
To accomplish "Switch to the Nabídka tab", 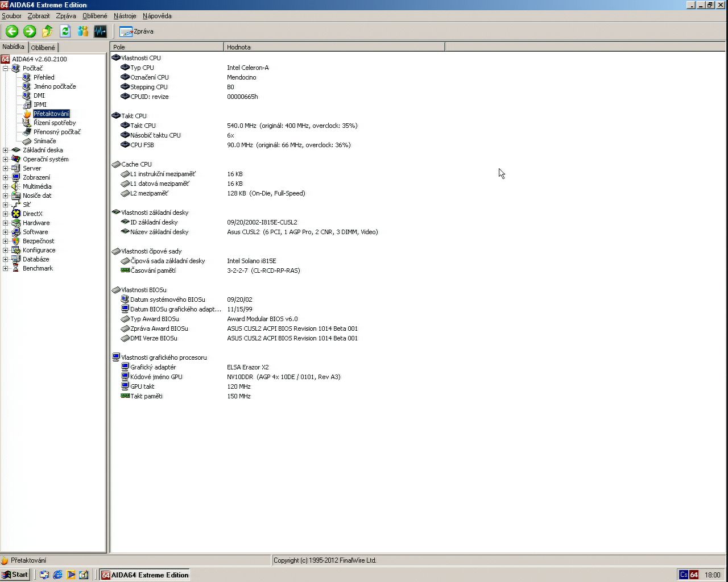I will tap(14, 47).
